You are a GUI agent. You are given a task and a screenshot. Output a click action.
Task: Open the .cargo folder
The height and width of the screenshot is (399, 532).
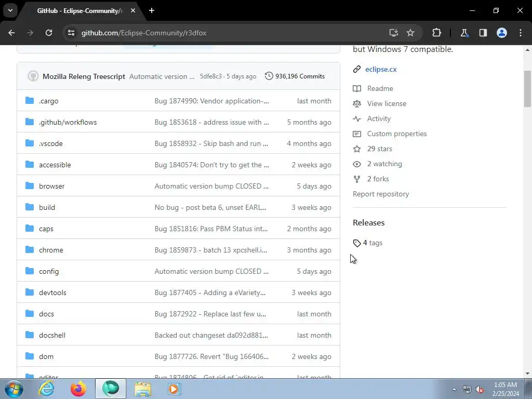point(48,101)
